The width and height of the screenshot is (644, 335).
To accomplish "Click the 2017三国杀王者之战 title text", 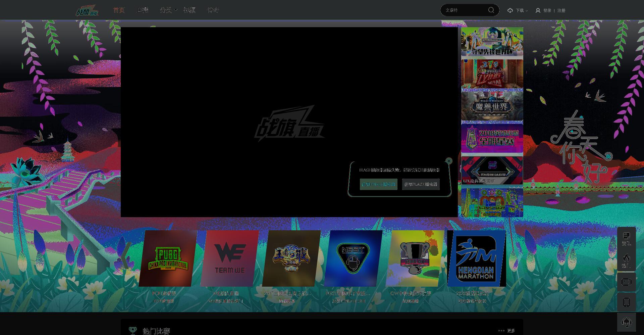I will (287, 293).
